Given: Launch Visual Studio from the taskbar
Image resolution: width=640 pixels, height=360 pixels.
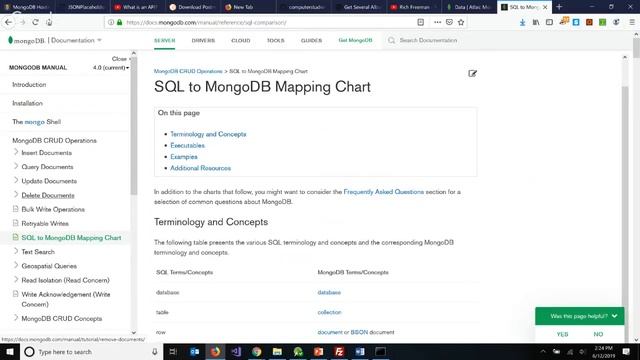Looking at the screenshot, I should point(236,351).
